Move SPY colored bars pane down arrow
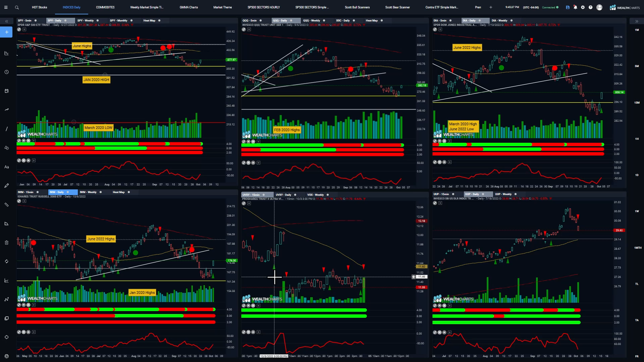Viewport: 644px width, 362px height. pos(24,141)
